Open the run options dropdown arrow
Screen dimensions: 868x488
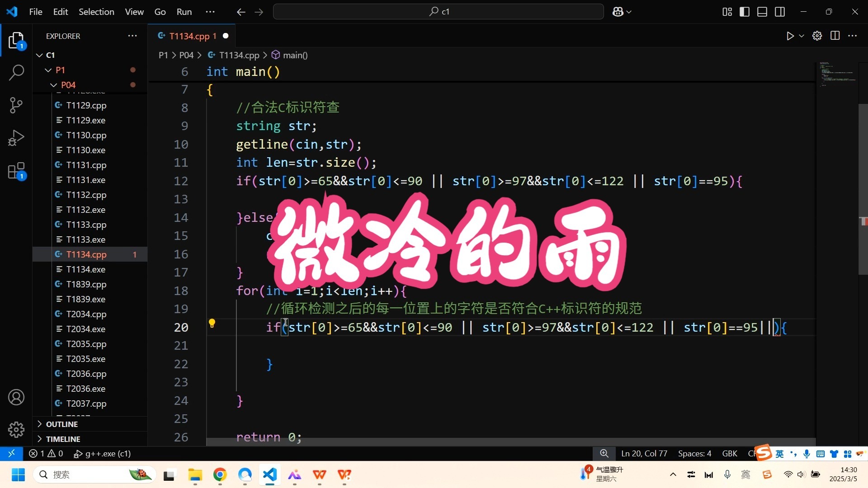point(801,36)
